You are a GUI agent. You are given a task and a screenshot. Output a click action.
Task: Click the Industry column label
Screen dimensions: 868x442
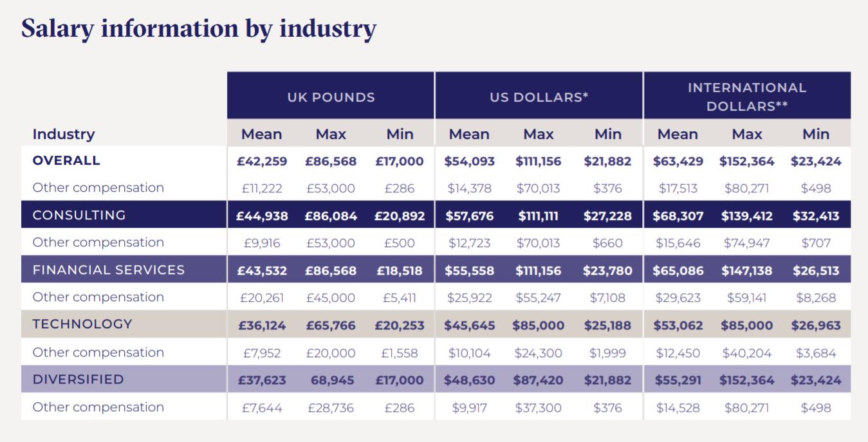(x=64, y=134)
